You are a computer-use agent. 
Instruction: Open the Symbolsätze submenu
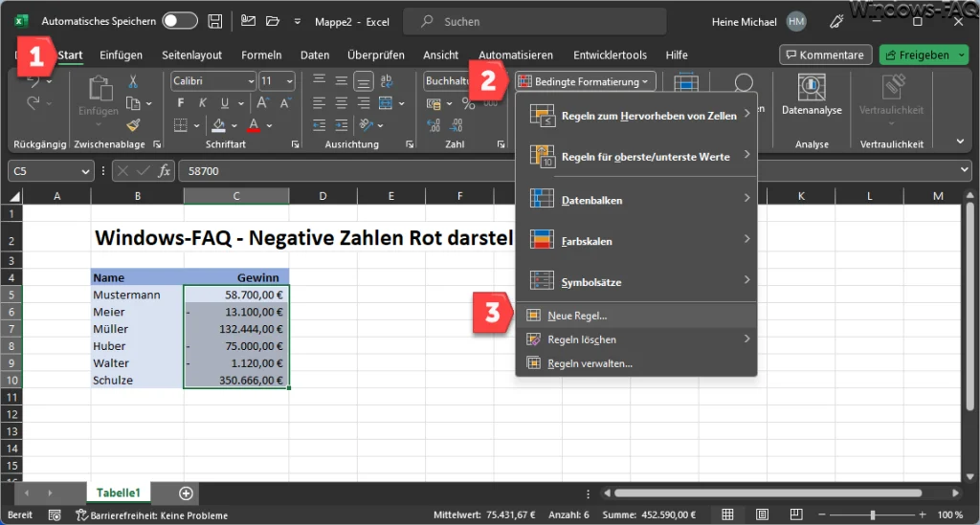pos(636,282)
